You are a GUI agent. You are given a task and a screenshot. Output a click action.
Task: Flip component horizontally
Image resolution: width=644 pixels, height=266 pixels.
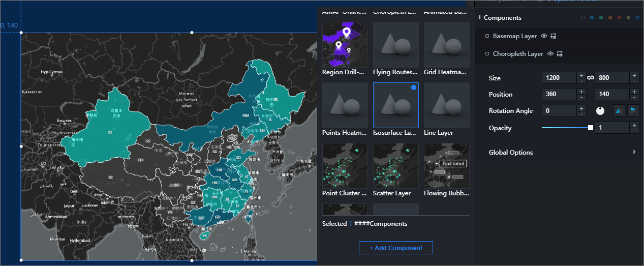(619, 111)
